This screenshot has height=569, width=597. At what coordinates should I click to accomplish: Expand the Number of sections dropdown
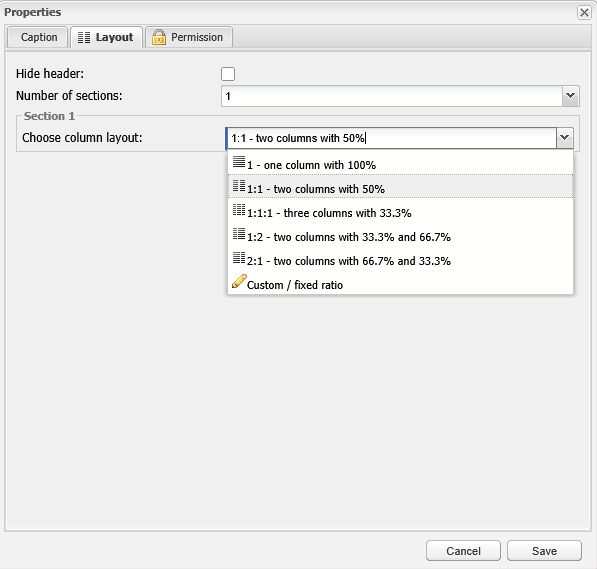pyautogui.click(x=570, y=96)
